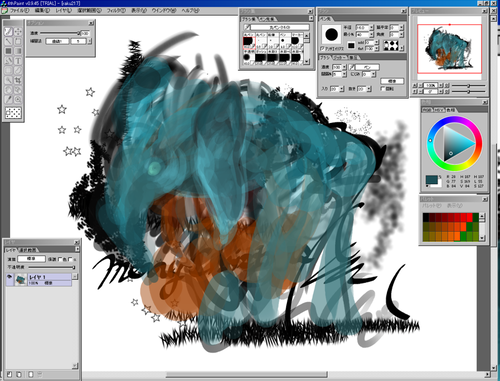Open the フィルタ menu
Image resolution: width=500 pixels, height=381 pixels.
[x=116, y=11]
